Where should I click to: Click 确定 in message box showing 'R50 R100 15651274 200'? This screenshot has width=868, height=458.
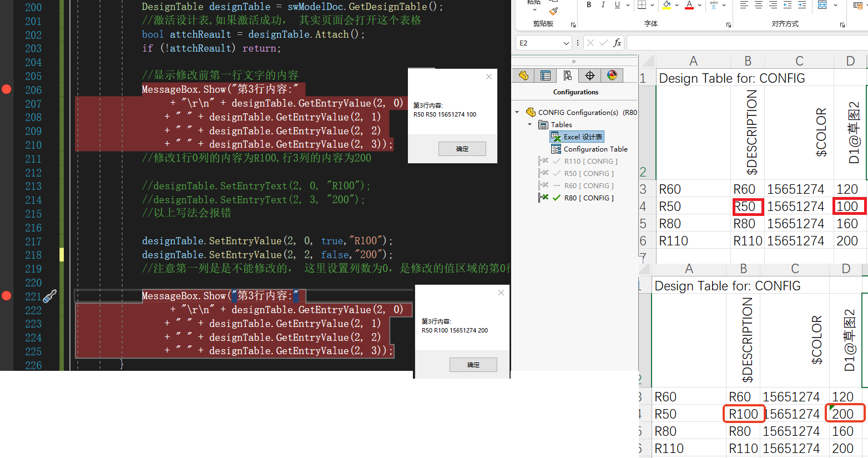point(473,365)
